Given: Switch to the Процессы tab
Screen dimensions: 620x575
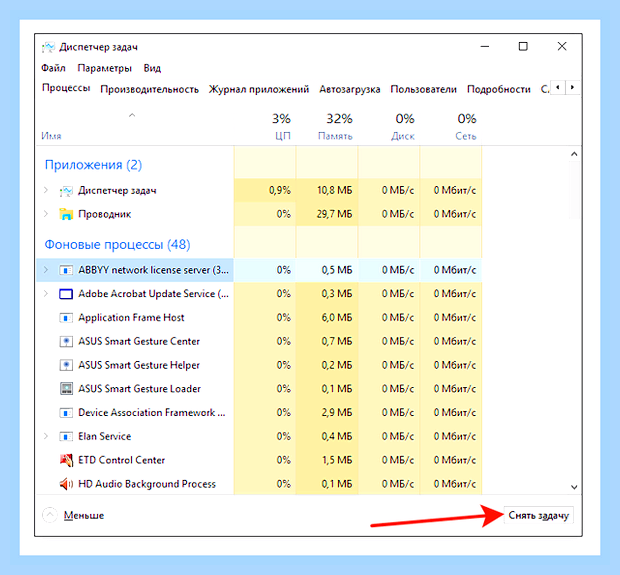Looking at the screenshot, I should 66,88.
